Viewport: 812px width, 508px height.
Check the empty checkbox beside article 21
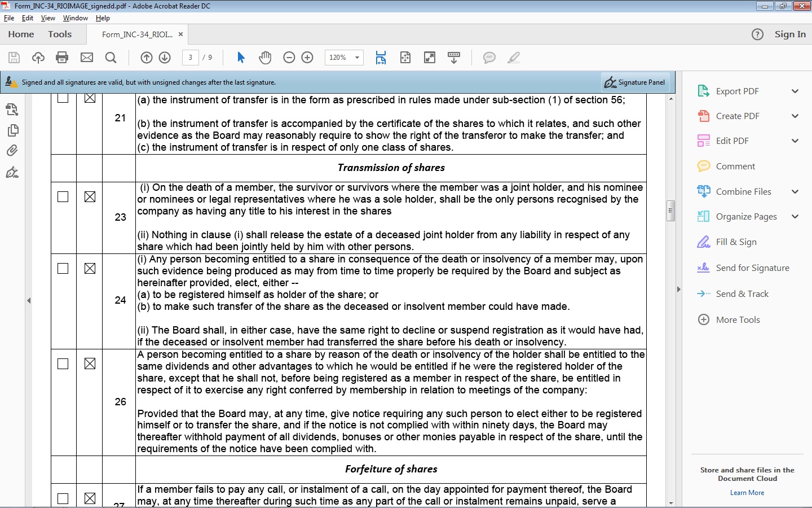63,98
